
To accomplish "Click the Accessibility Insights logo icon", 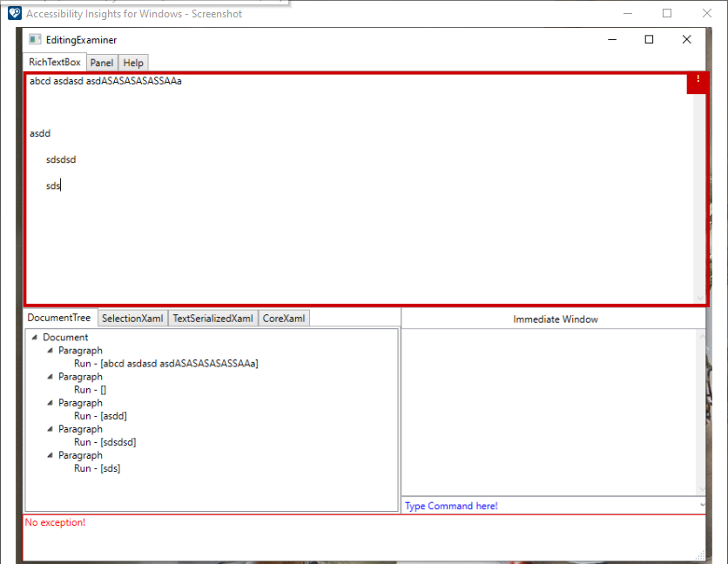I will click(x=14, y=13).
